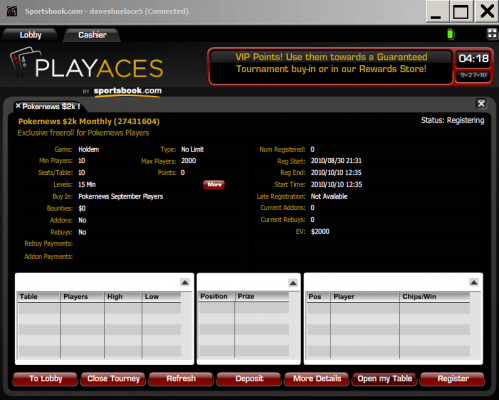Sort by the Pos column header

(318, 297)
